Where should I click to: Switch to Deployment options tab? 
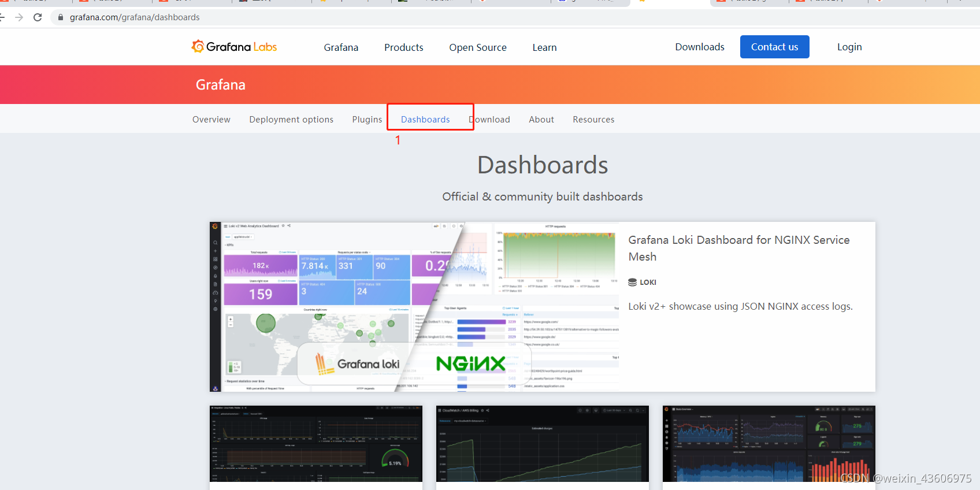[291, 120]
